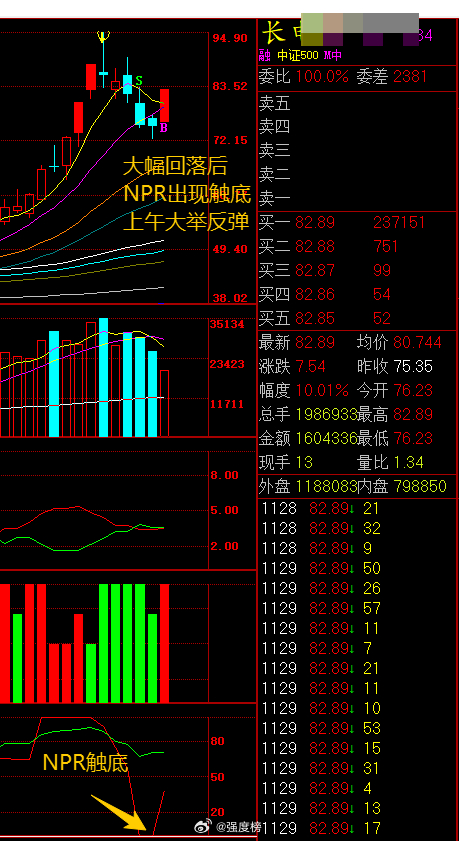Click 总手 value 1986933
459x841 pixels.
327,414
